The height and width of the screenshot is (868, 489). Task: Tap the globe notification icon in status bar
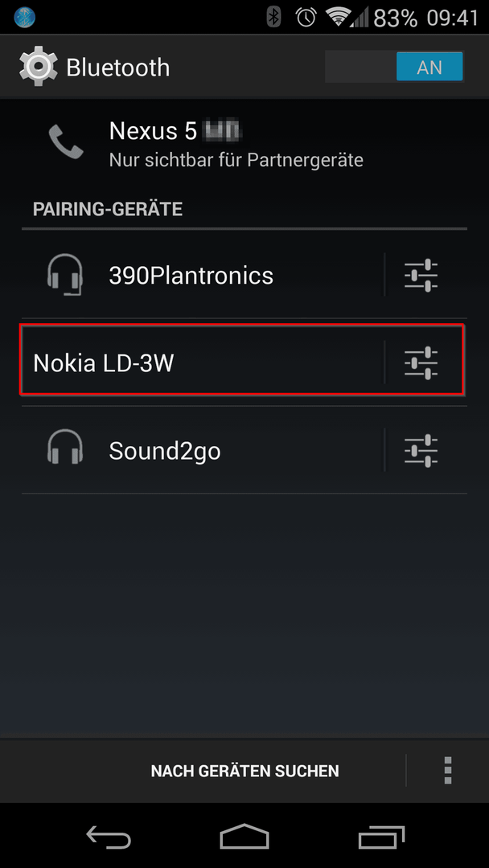tap(24, 17)
